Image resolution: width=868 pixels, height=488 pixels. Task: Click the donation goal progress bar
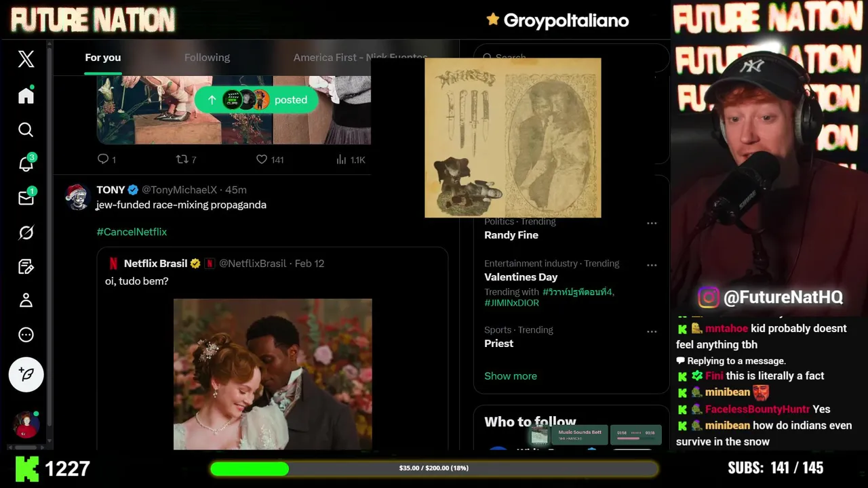434,468
